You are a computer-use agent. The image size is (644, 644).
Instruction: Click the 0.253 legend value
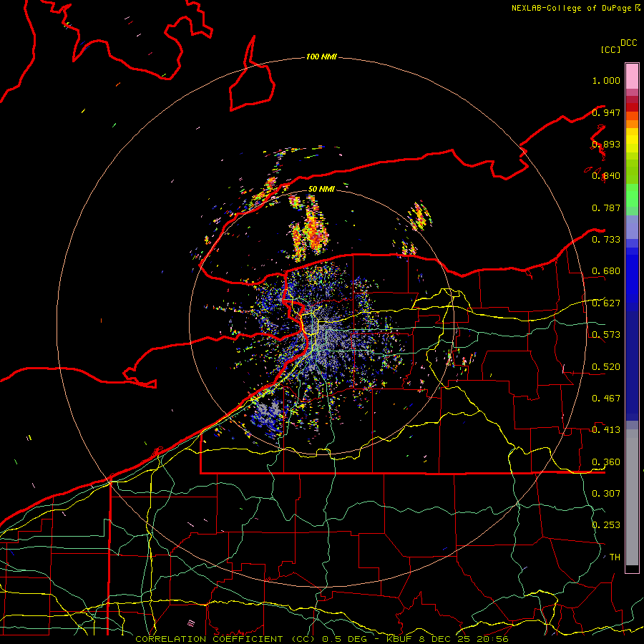(606, 525)
